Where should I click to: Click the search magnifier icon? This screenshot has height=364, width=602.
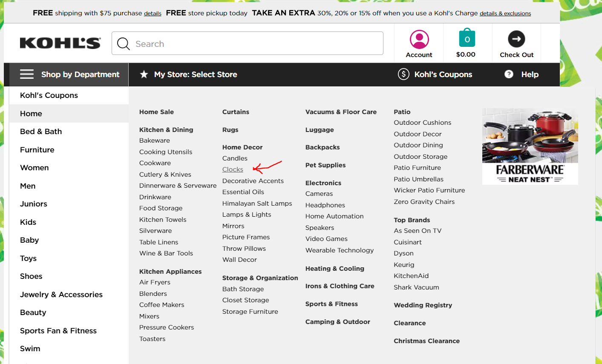pos(123,43)
